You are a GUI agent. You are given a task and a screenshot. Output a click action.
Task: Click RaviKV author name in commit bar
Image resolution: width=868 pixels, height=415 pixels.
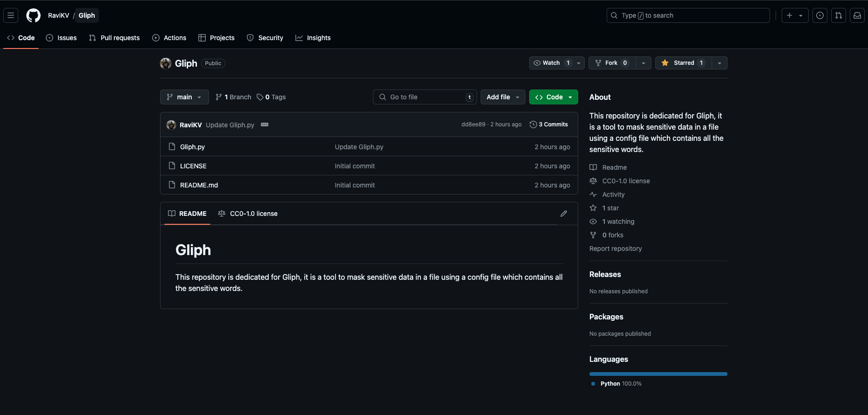[190, 125]
